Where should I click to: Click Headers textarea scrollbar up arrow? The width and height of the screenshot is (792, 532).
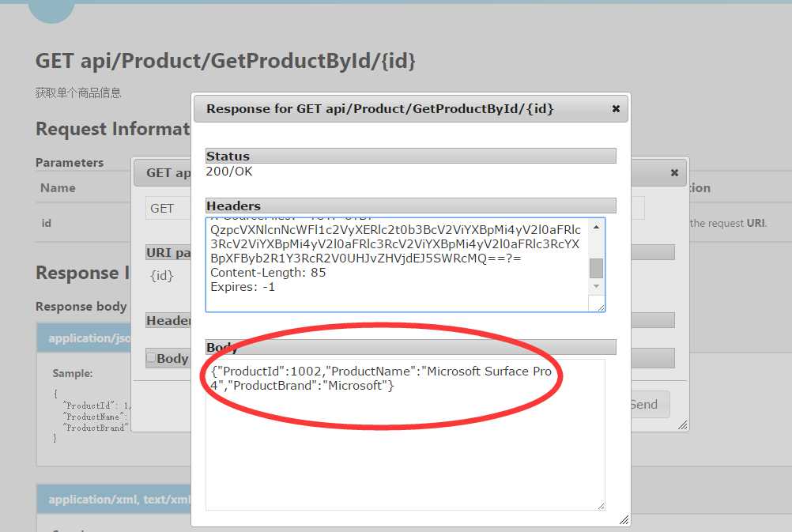[x=596, y=228]
